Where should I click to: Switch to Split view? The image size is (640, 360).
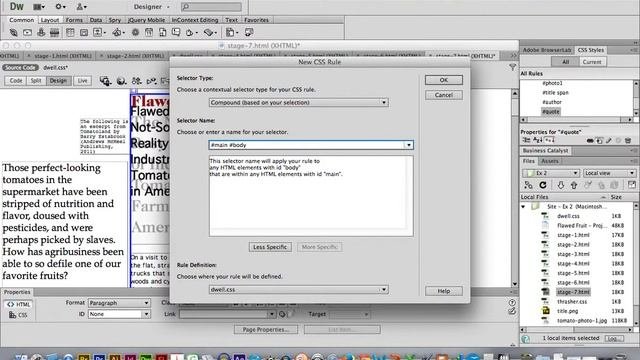click(36, 81)
